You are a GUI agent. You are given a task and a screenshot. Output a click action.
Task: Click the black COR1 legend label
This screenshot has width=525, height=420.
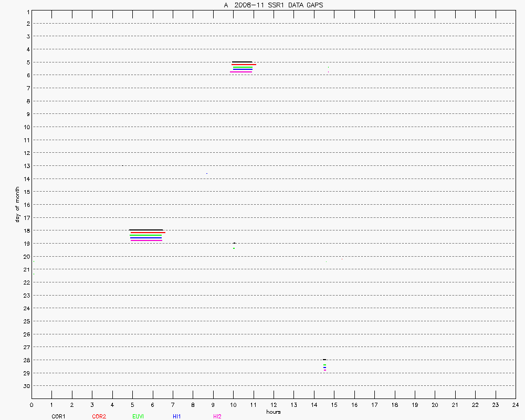[x=58, y=417]
